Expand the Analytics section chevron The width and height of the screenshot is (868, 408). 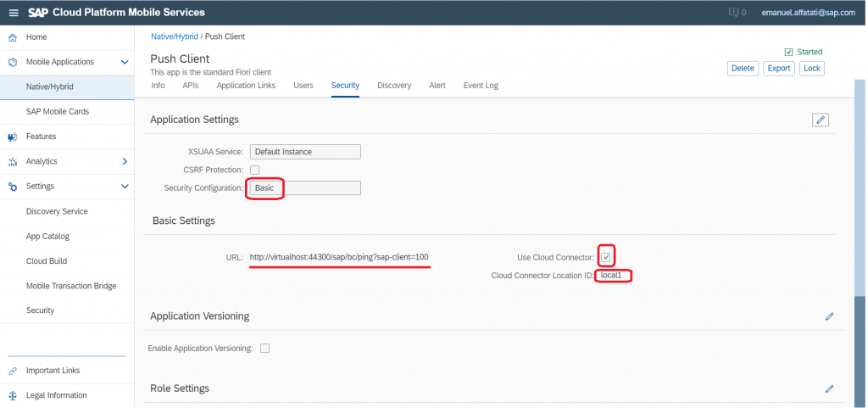coord(125,162)
